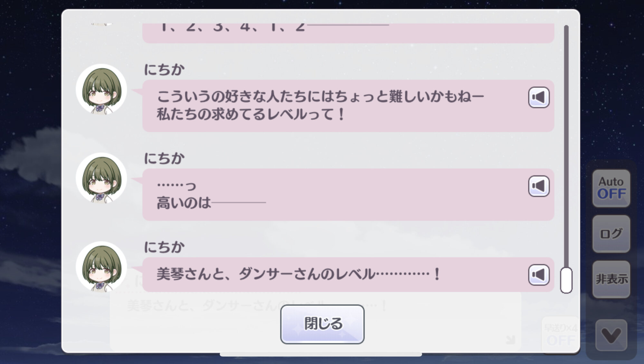Play voice for こういうの好きな人たち line

point(539,97)
